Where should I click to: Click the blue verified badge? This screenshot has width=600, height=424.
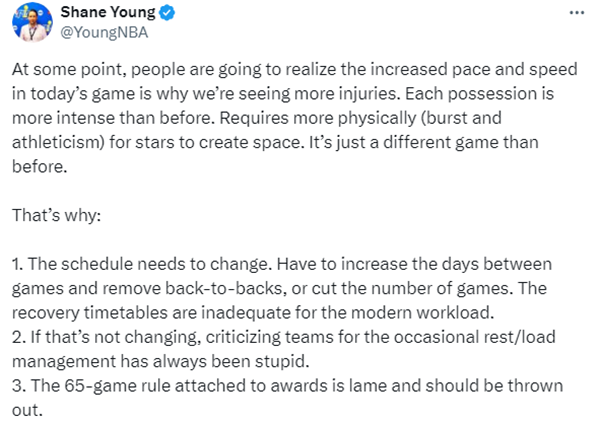pyautogui.click(x=163, y=13)
